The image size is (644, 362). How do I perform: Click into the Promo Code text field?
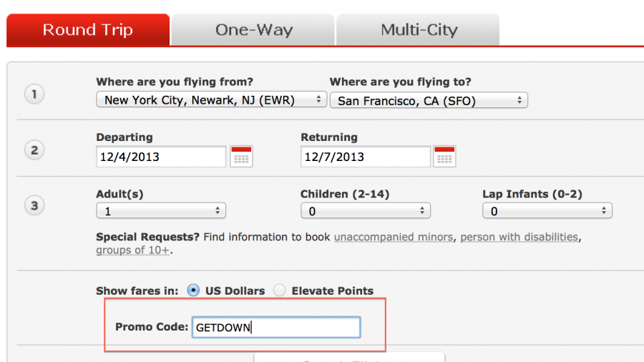pos(276,328)
